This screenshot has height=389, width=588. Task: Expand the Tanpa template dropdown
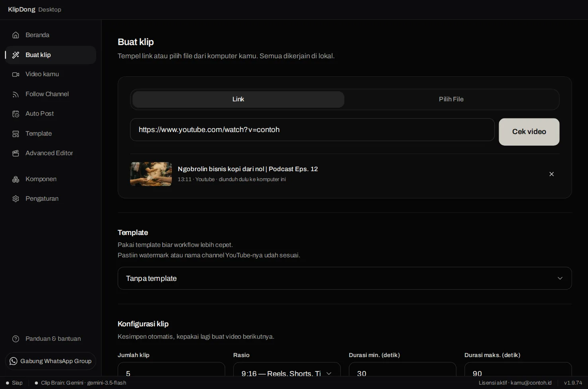[344, 278]
